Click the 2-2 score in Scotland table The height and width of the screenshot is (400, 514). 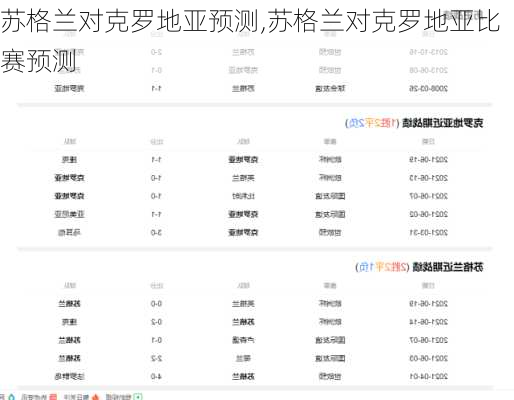pos(156,358)
